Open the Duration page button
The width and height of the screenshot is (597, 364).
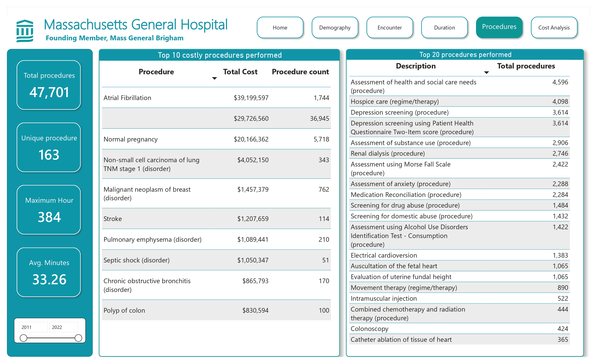coord(444,28)
